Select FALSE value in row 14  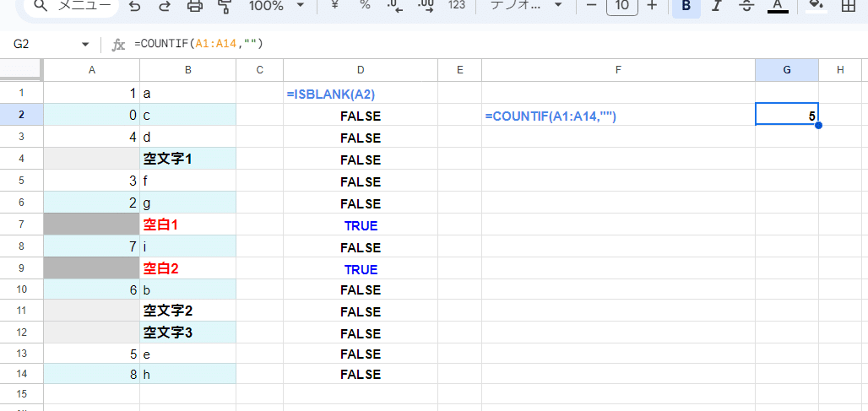click(361, 375)
